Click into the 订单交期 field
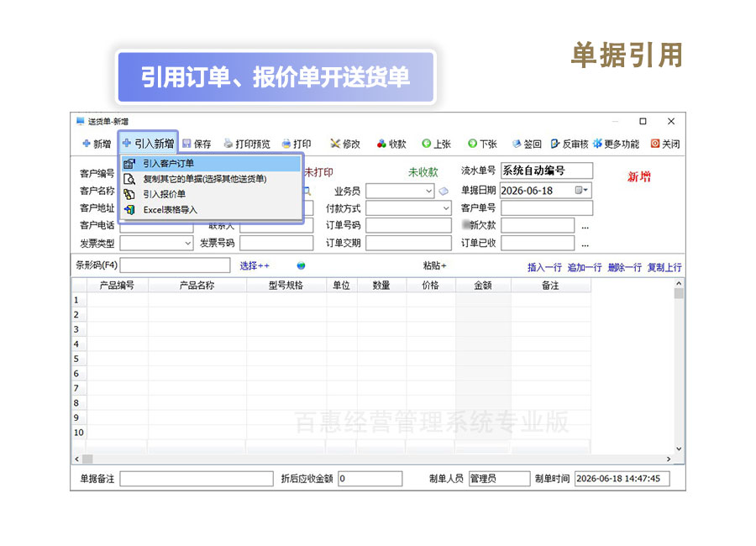This screenshot has width=756, height=546. (409, 243)
